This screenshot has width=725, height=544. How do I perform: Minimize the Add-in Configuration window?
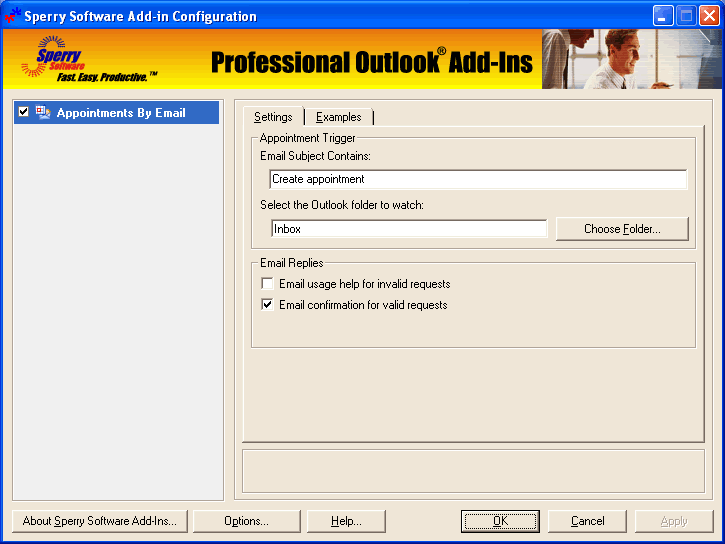tap(664, 16)
